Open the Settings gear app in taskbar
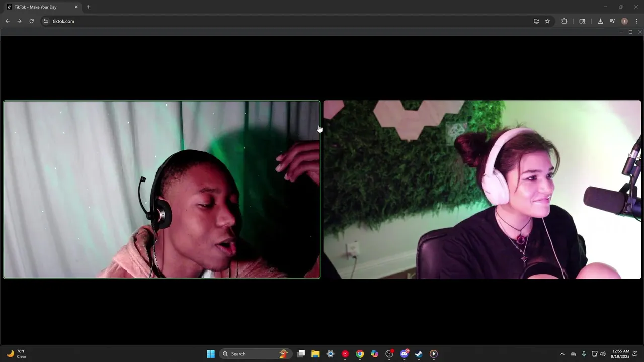This screenshot has height=362, width=644. tap(330, 354)
